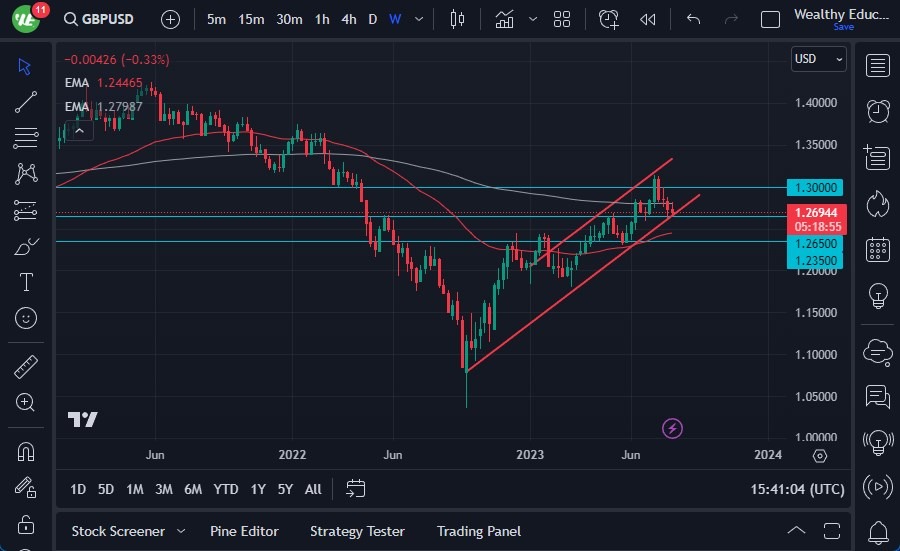Select the ruler measure tool
This screenshot has height=551, width=900.
26,367
